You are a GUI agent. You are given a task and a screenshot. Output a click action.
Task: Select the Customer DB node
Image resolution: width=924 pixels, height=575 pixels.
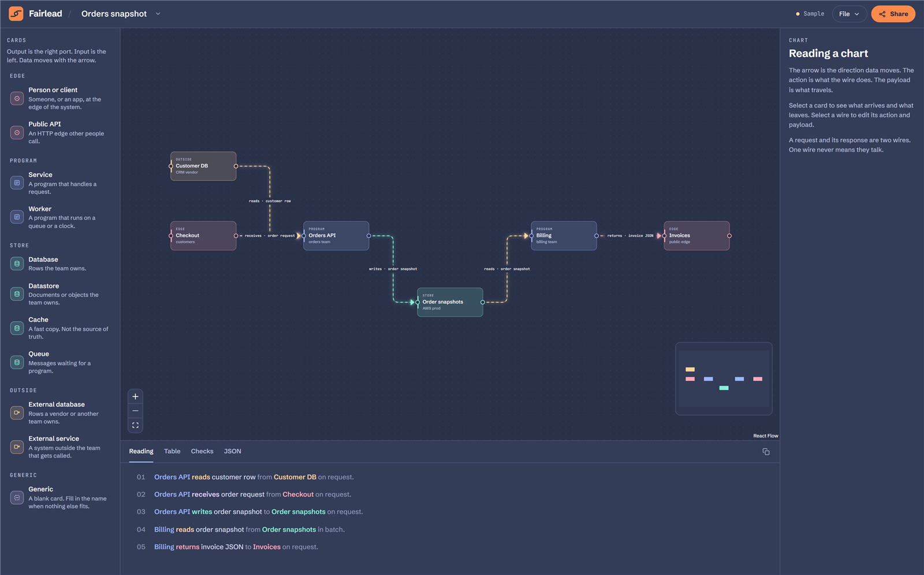coord(203,166)
